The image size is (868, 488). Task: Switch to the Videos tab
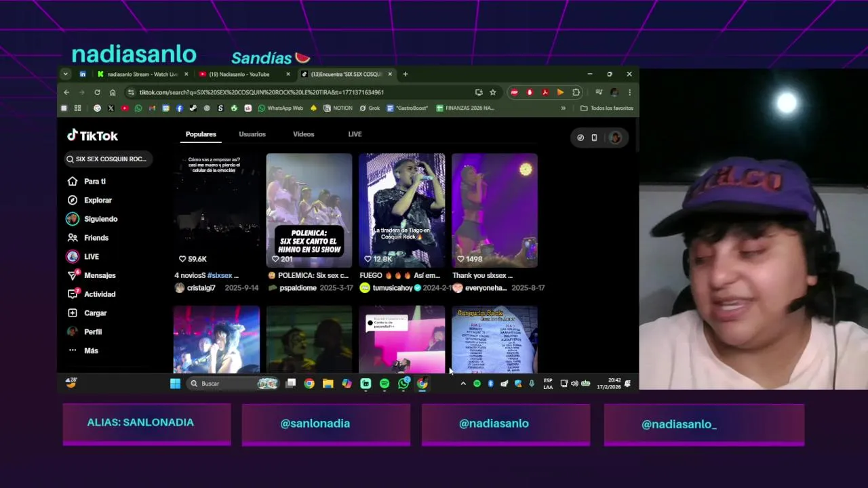[x=304, y=134]
